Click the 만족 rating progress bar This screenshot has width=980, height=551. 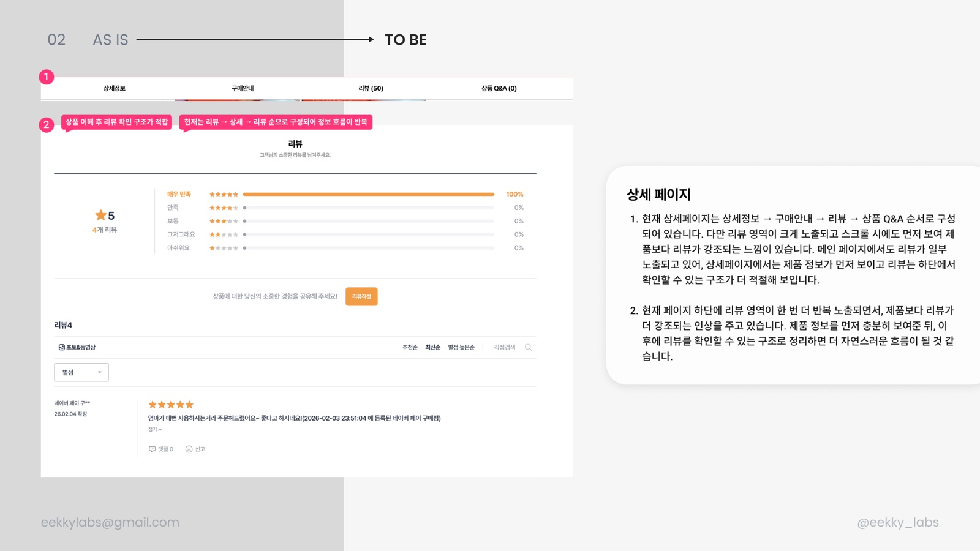tap(368, 208)
